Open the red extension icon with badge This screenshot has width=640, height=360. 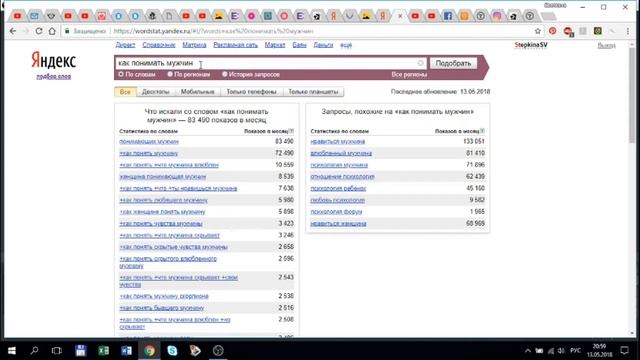point(568,31)
